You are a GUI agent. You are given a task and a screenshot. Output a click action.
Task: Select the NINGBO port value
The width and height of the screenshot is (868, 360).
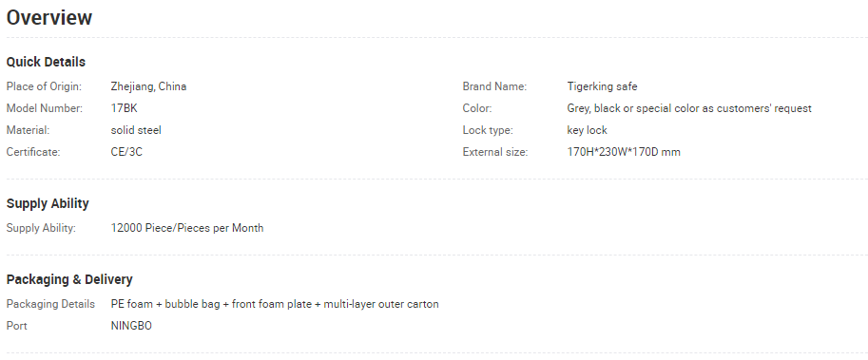pyautogui.click(x=131, y=326)
